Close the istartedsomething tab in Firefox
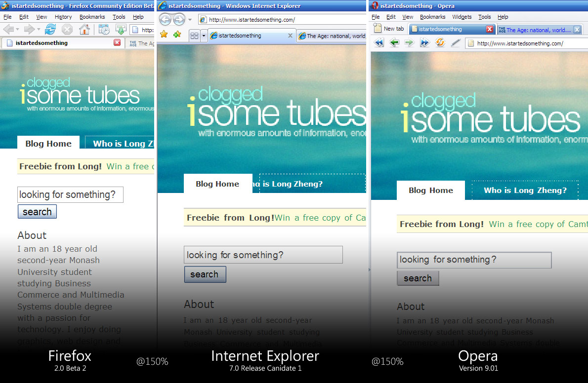Screen dimensions: 588x383 coord(117,43)
